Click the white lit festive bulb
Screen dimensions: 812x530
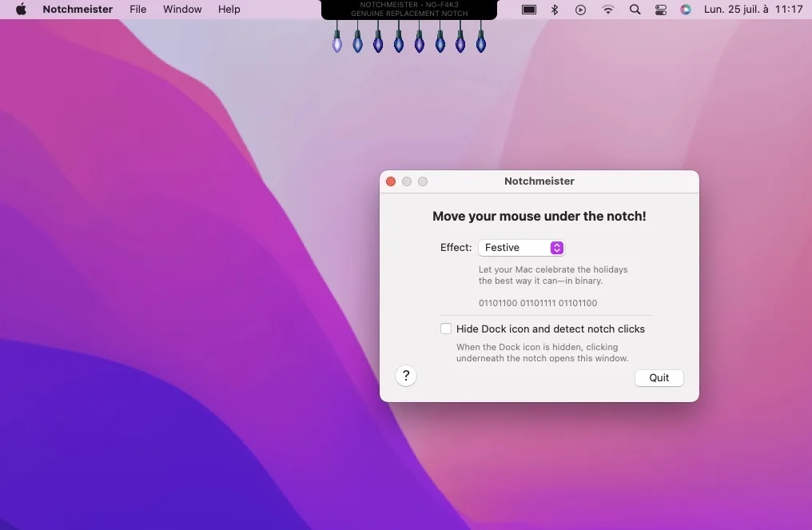tap(337, 42)
